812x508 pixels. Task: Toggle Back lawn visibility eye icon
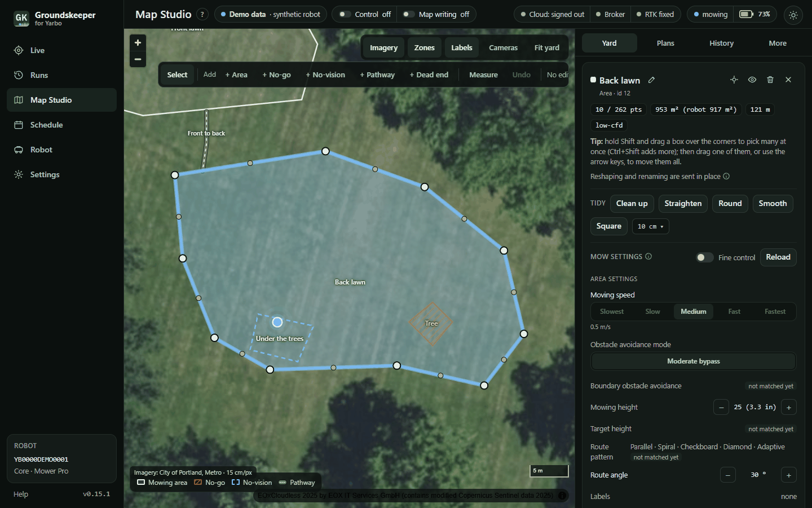click(752, 80)
